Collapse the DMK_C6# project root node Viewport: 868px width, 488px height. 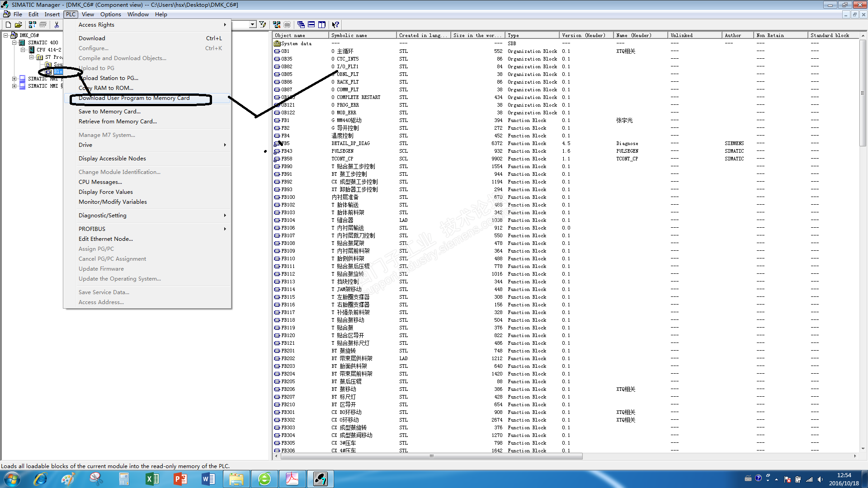click(x=6, y=35)
